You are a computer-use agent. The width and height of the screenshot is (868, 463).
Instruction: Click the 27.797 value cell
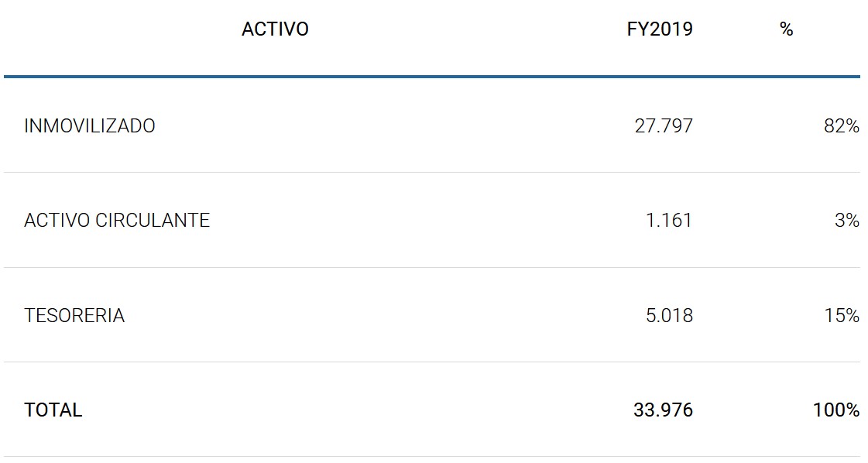[664, 126]
